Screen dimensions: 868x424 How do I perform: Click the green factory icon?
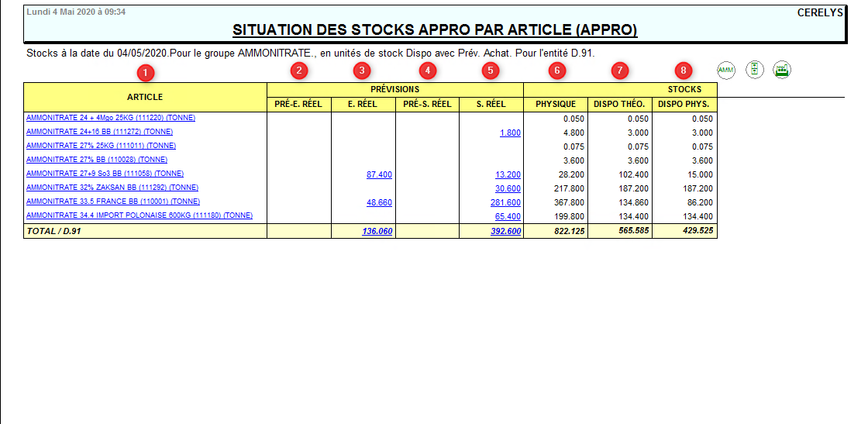(x=782, y=70)
